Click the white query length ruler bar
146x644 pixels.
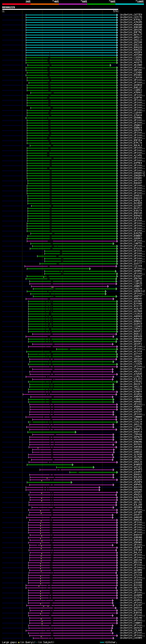(60, 10)
